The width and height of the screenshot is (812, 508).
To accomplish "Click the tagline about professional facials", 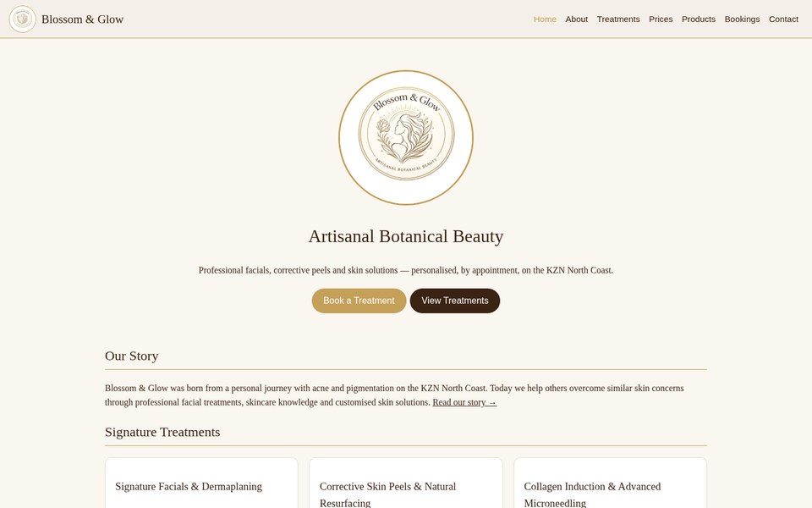I will point(406,270).
